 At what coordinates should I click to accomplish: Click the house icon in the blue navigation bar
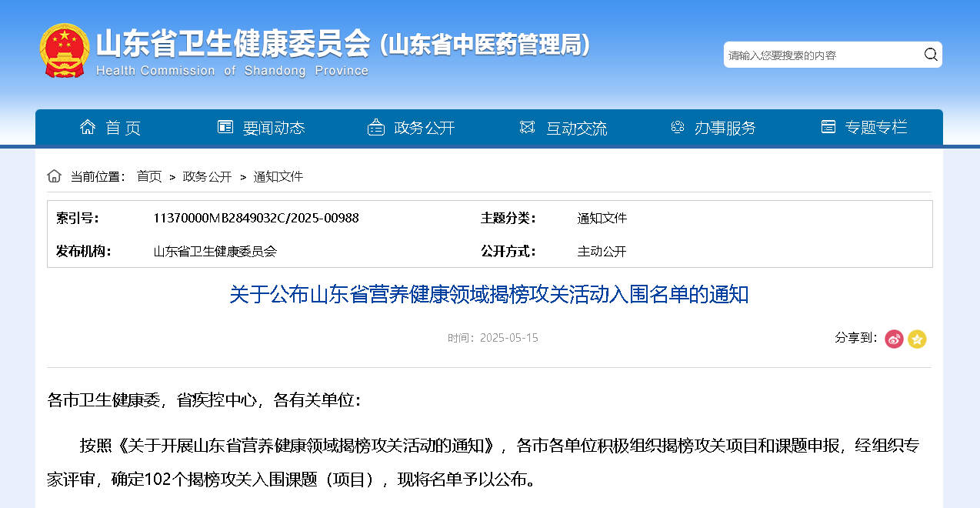88,127
